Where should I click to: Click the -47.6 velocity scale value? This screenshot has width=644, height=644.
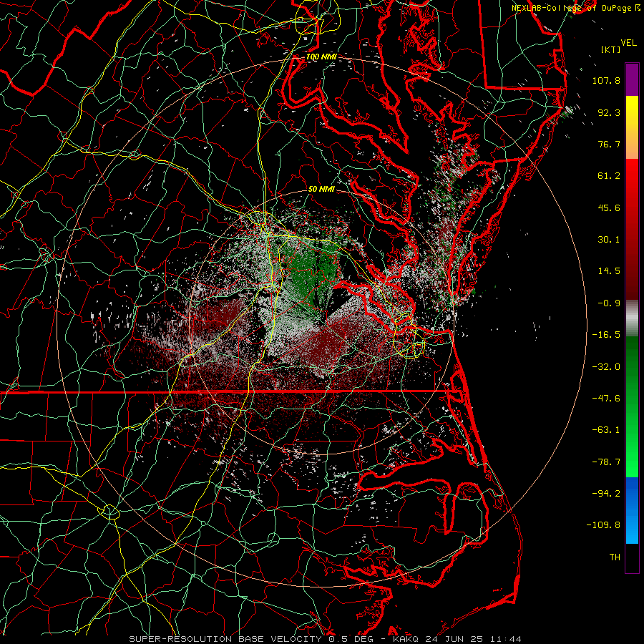tap(606, 399)
